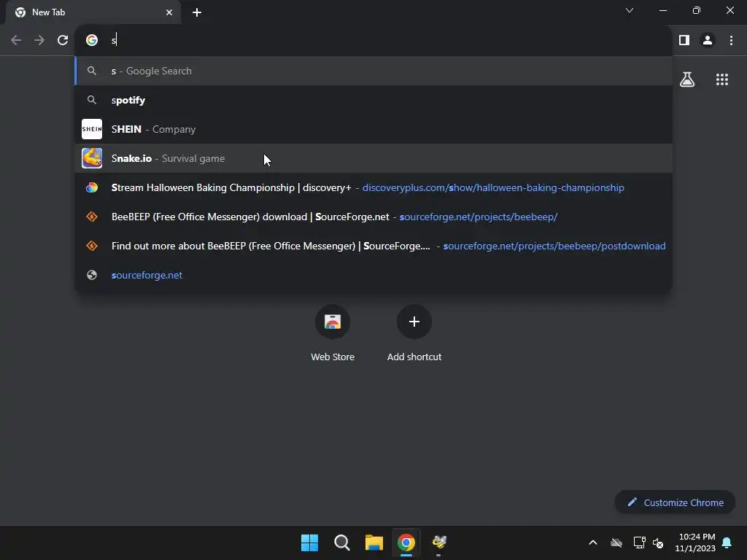747x560 pixels.
Task: Select the New Tab tab
Action: [93, 12]
